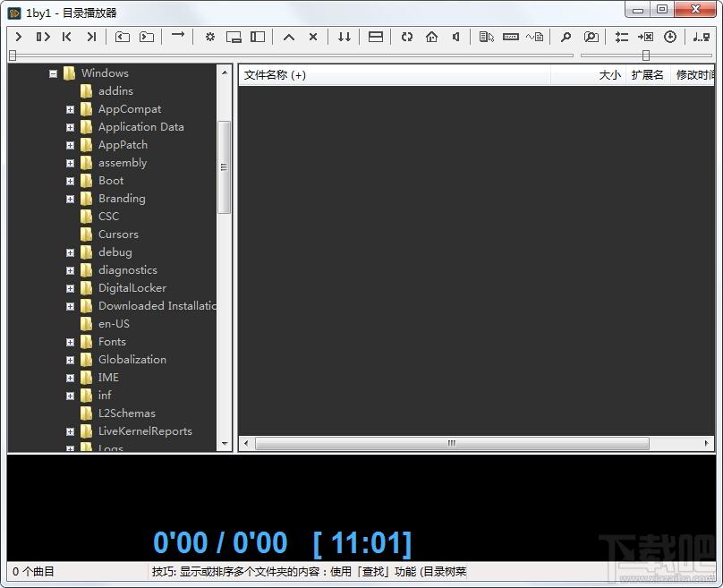Collapse the Windows folder tree node
This screenshot has height=588, width=723.
(x=53, y=73)
